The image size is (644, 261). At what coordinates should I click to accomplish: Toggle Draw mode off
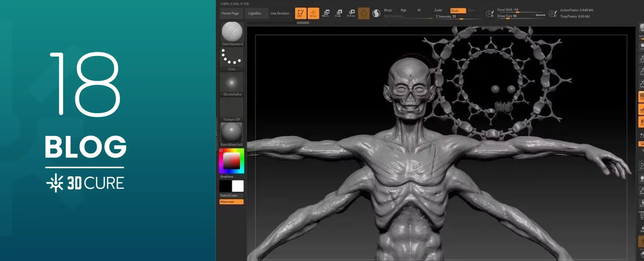pyautogui.click(x=313, y=14)
